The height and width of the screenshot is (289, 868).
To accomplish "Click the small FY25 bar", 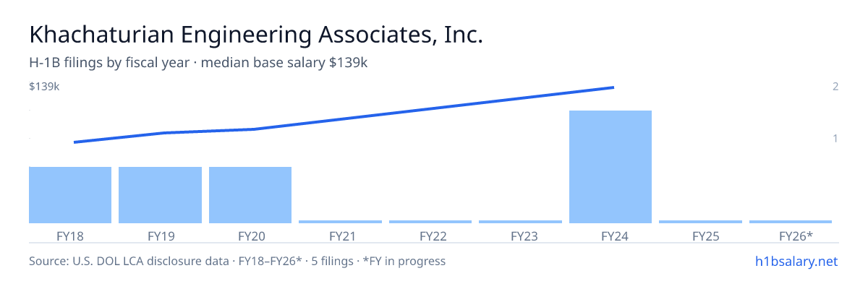I will coord(700,222).
